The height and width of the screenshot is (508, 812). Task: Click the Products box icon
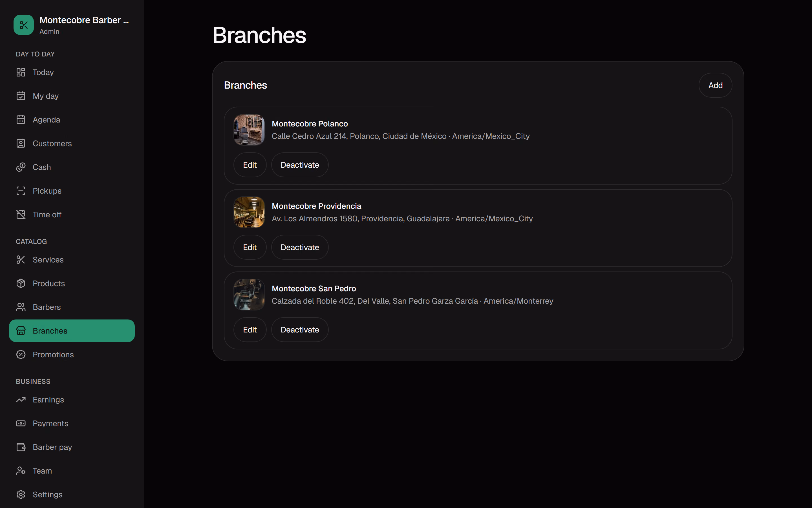21,284
